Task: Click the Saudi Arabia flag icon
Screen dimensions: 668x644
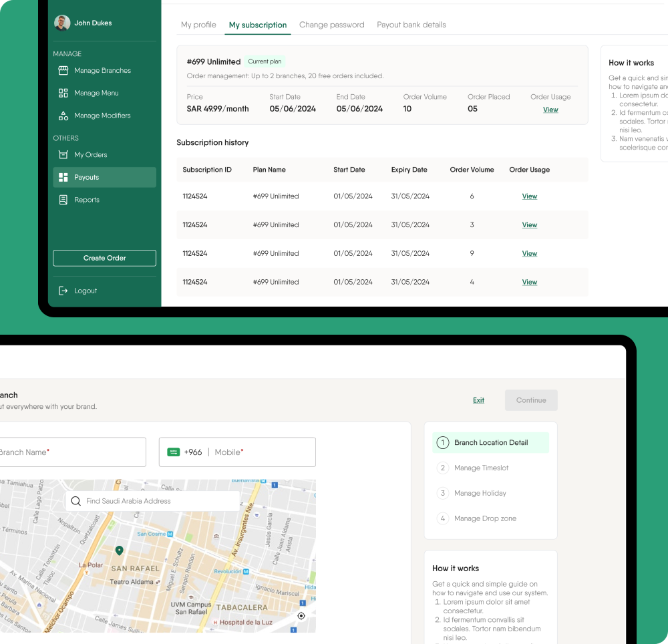Action: [174, 452]
